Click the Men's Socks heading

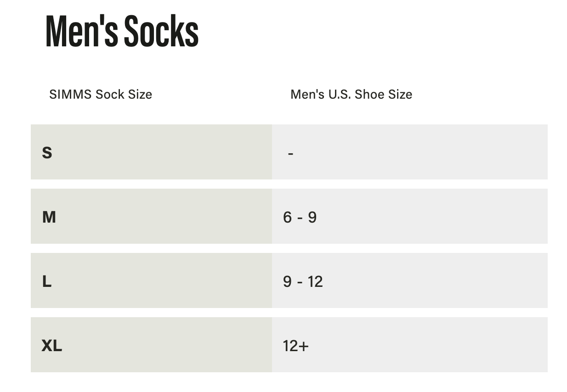[122, 31]
